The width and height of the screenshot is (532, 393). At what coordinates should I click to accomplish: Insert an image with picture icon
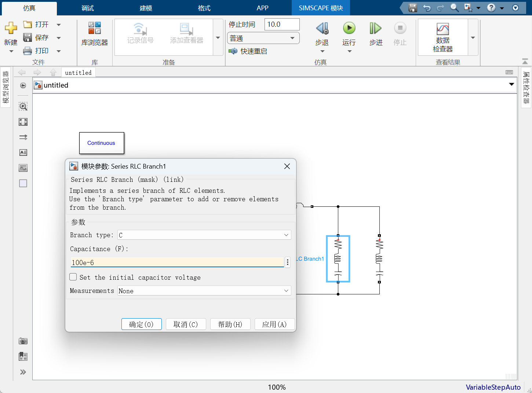pos(23,168)
